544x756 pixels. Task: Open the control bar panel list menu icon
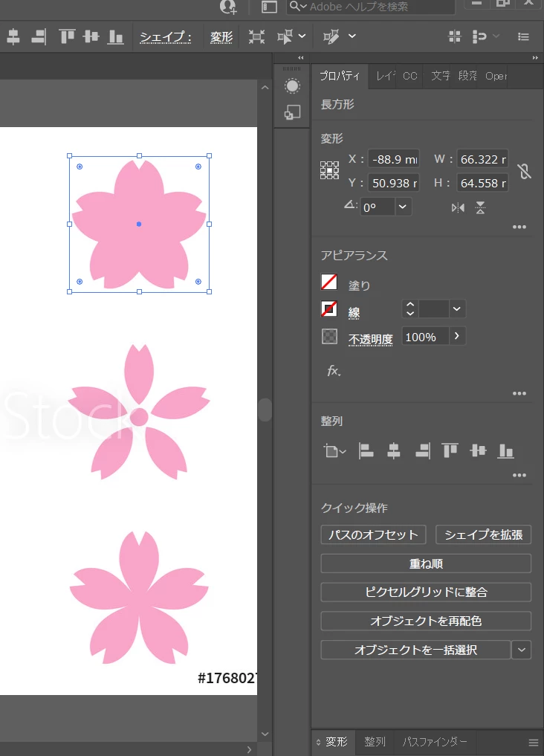(x=523, y=36)
